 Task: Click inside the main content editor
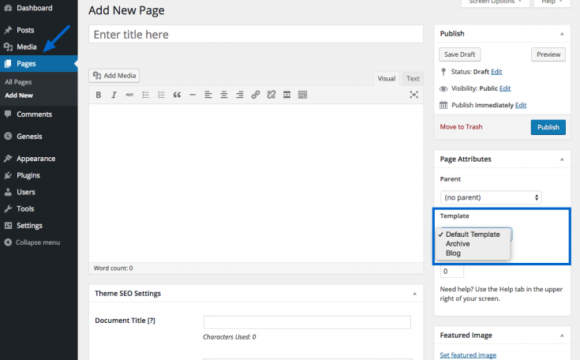click(x=256, y=183)
